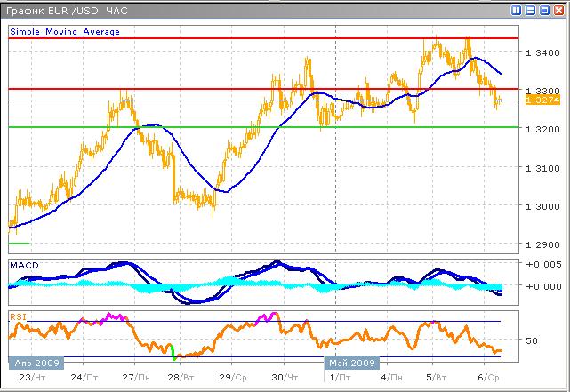Click the tile windows icon in title bar
570x392 pixels.
tap(518, 10)
